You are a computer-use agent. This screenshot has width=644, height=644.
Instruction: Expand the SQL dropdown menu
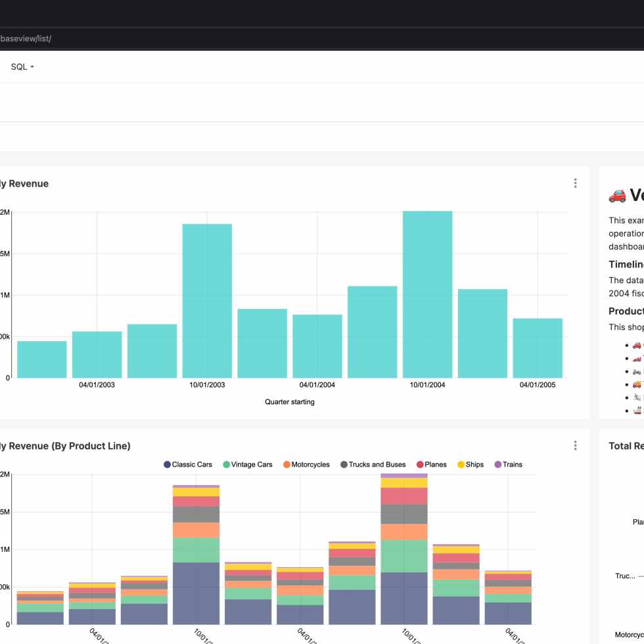point(22,67)
